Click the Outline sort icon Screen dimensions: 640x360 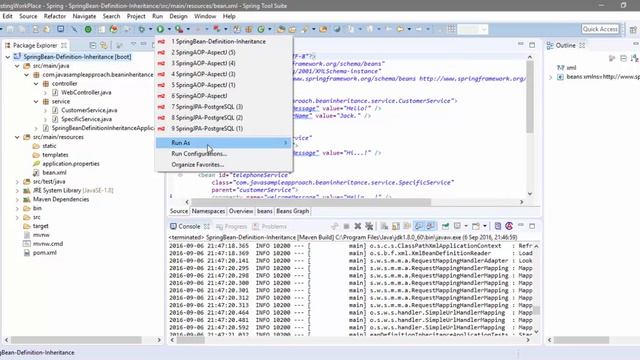click(x=634, y=58)
